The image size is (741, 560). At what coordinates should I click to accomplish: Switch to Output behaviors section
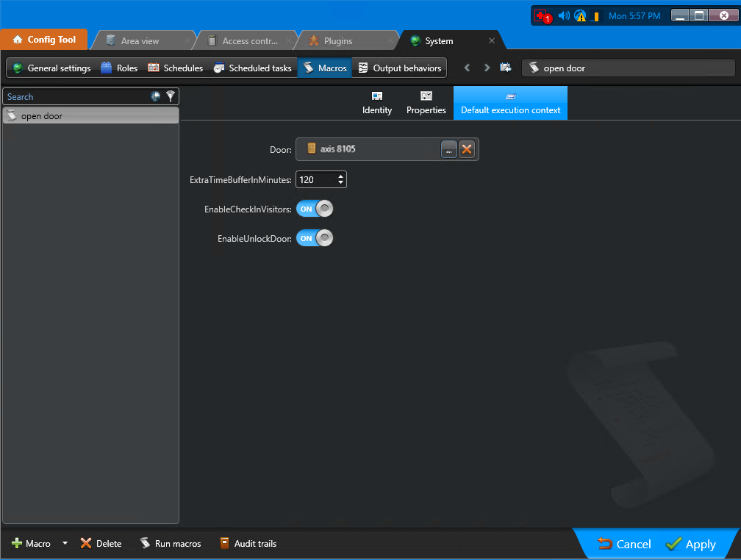[400, 68]
